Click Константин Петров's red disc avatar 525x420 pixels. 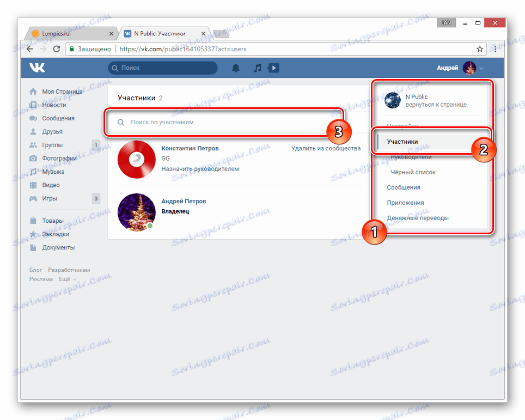point(137,160)
